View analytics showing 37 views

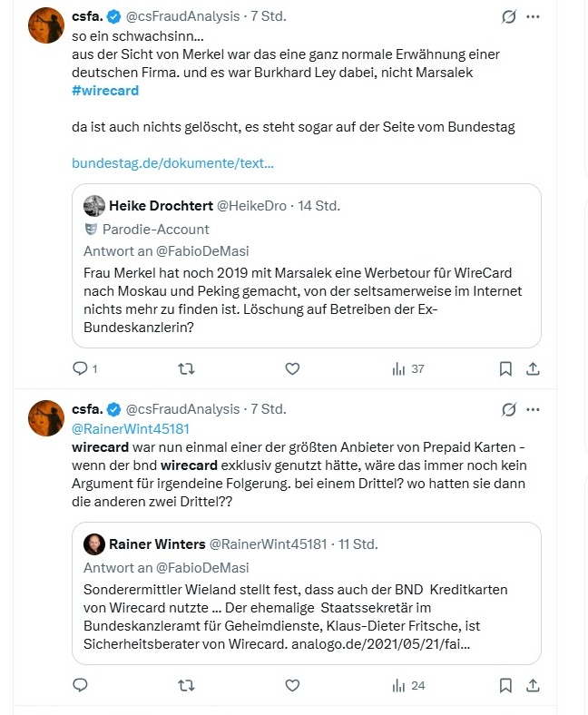coord(407,368)
